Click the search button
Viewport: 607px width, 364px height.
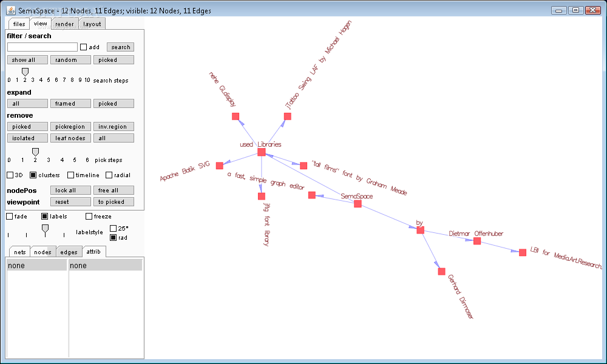point(120,47)
